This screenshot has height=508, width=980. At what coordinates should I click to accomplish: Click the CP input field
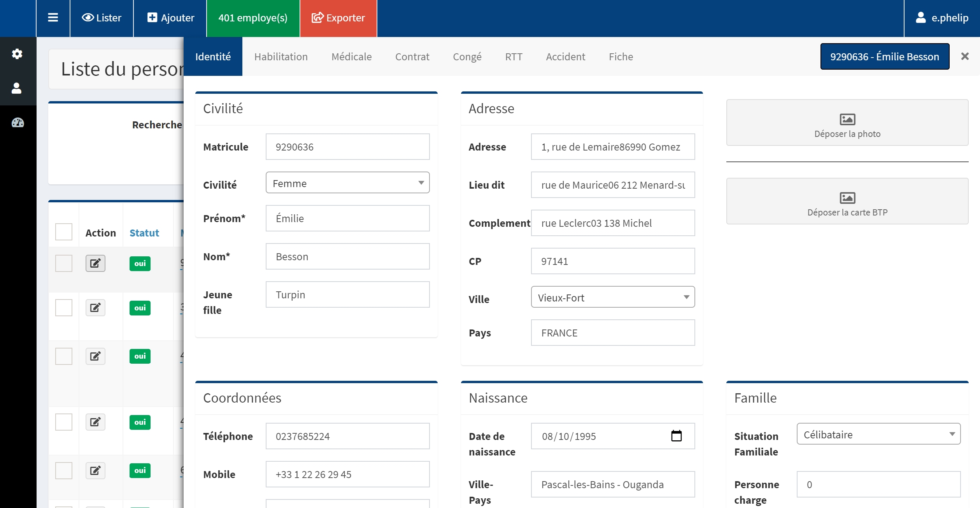[613, 261]
